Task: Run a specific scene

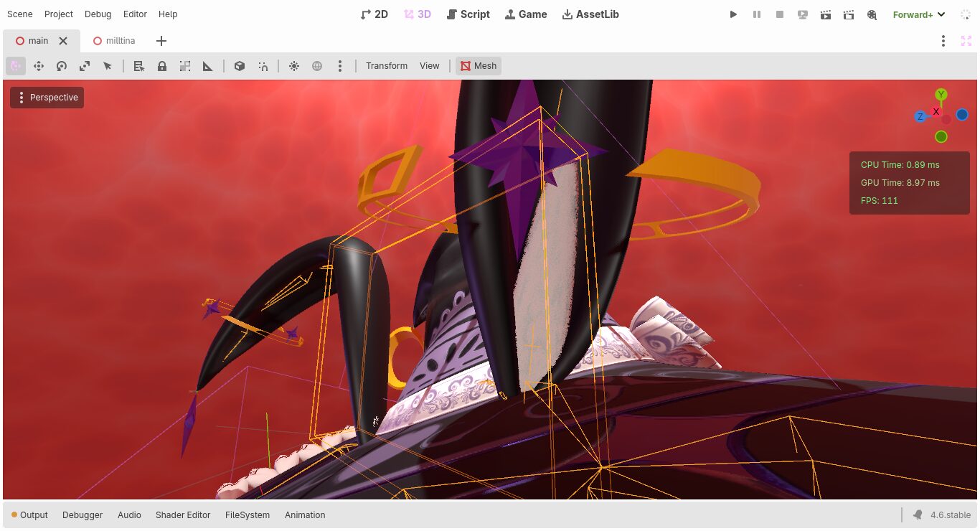Action: [849, 14]
